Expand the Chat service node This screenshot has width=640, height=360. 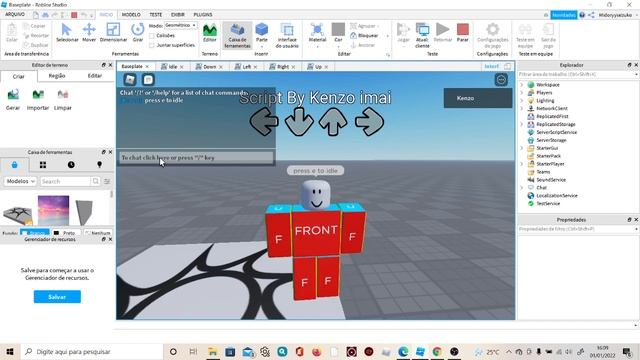(x=522, y=187)
